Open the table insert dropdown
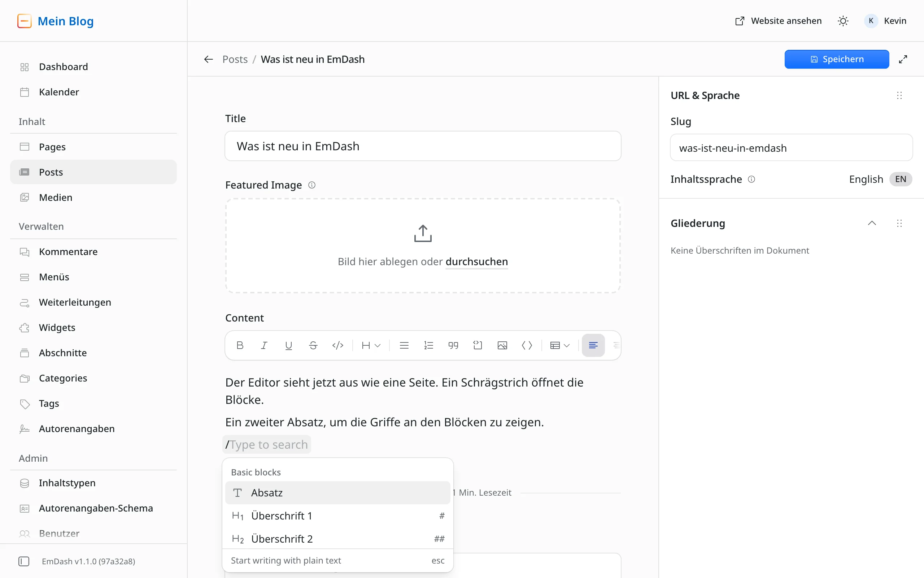Screen dimensions: 924x578 click(560, 345)
